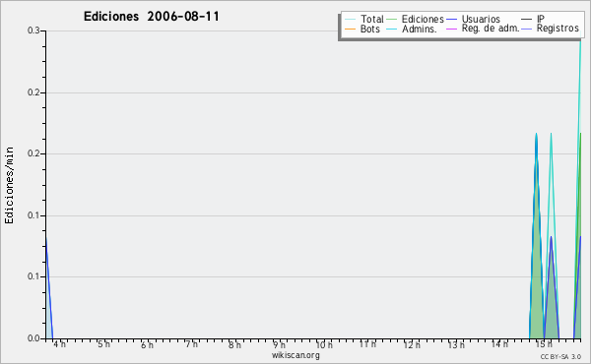Click the green Ediciones legend line swatch
The width and height of the screenshot is (591, 364).
click(x=392, y=20)
